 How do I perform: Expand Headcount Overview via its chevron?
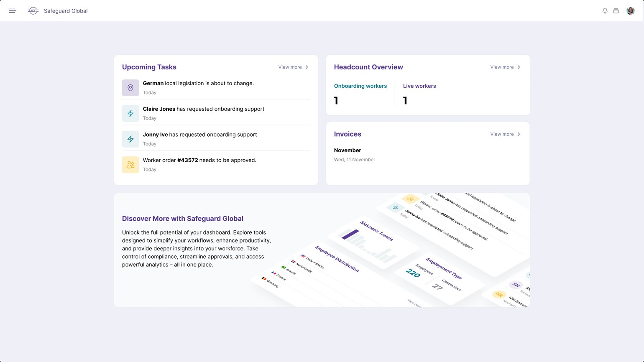(519, 67)
